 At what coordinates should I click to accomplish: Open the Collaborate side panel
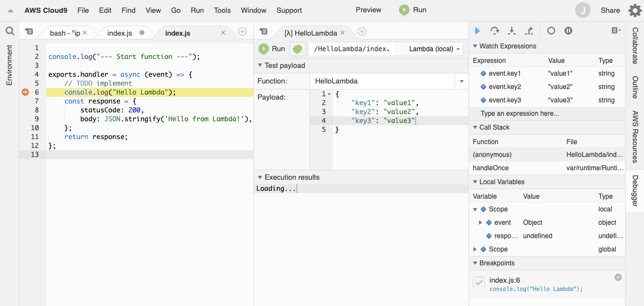635,46
